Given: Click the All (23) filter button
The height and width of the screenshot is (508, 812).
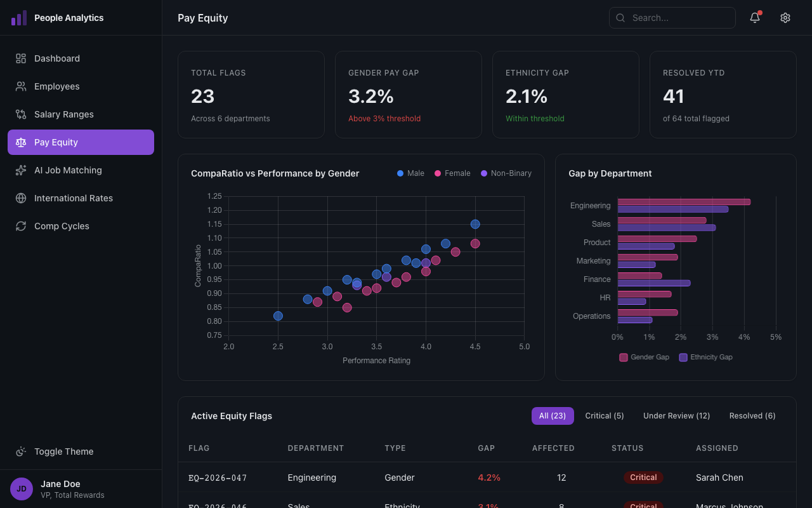Looking at the screenshot, I should (553, 415).
